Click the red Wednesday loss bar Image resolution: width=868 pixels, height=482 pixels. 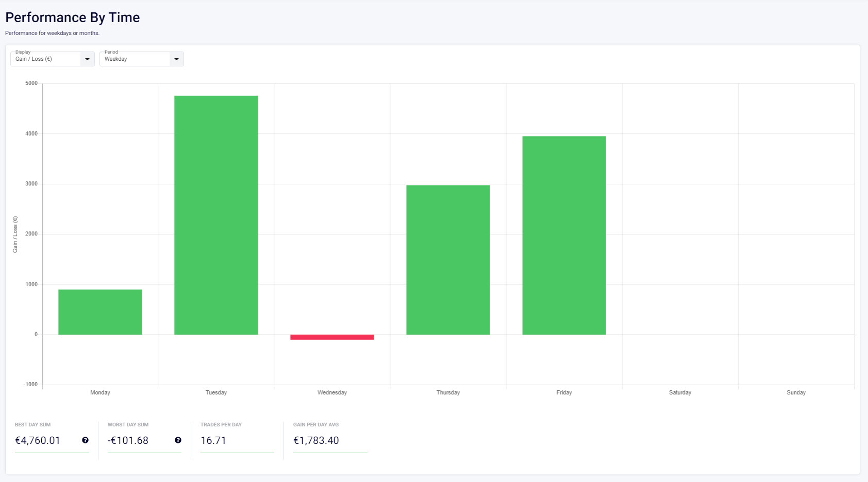[x=332, y=337]
